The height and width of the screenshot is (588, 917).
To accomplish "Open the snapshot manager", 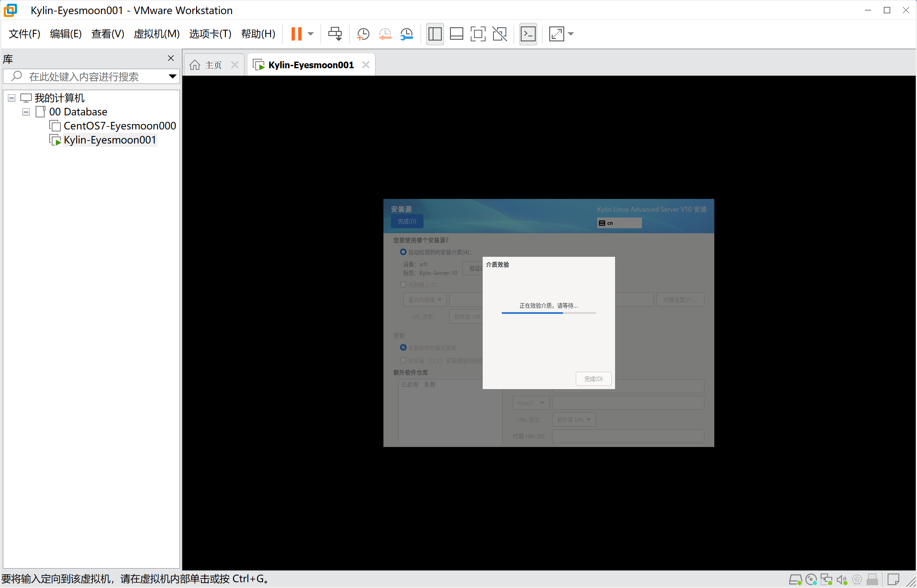I will click(407, 34).
